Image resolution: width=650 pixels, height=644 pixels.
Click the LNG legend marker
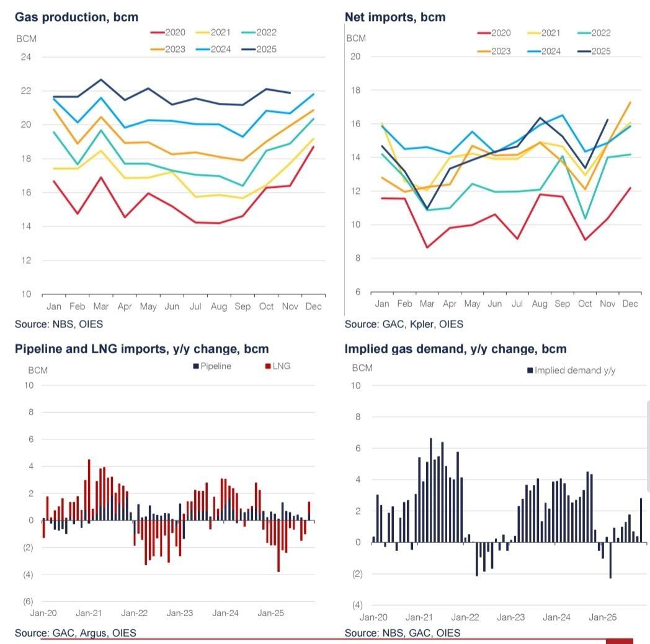(267, 366)
